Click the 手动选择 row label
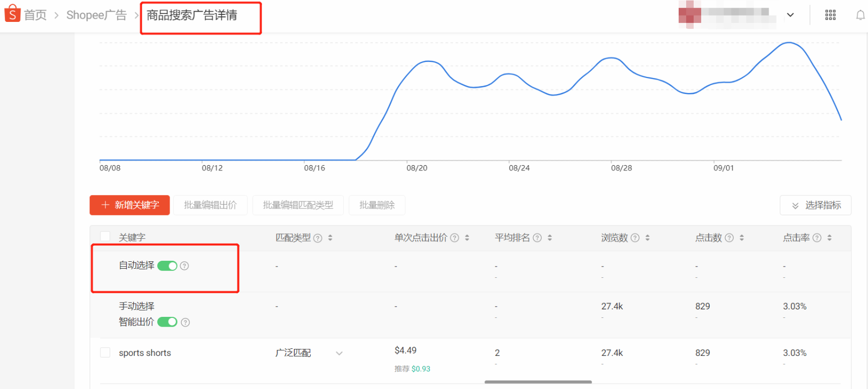 point(136,306)
